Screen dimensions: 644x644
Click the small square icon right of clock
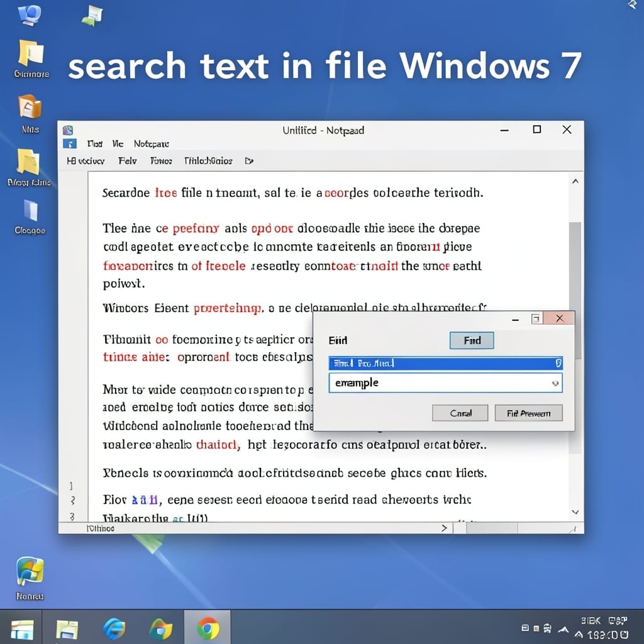click(625, 635)
